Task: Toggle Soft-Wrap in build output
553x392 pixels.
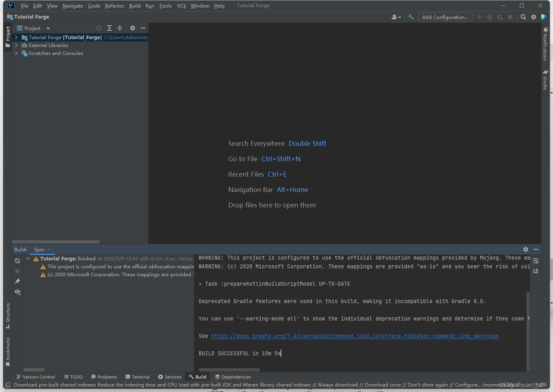Action: pos(536,261)
